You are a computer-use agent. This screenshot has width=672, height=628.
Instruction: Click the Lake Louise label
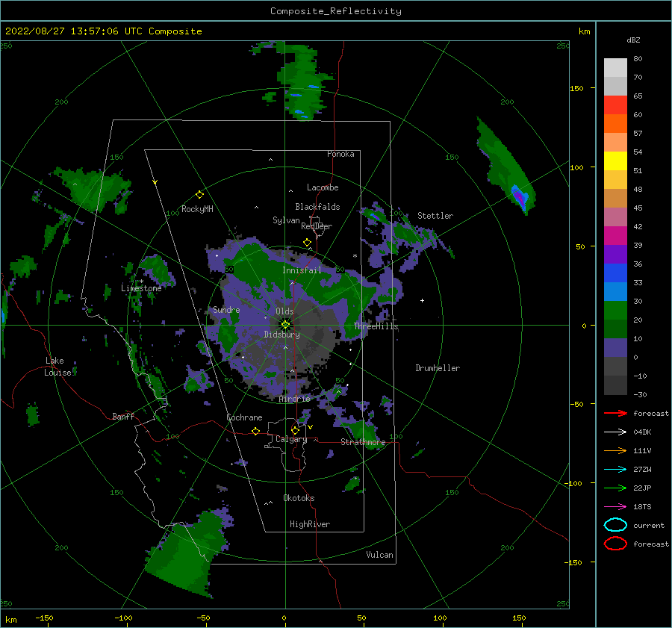57,367
